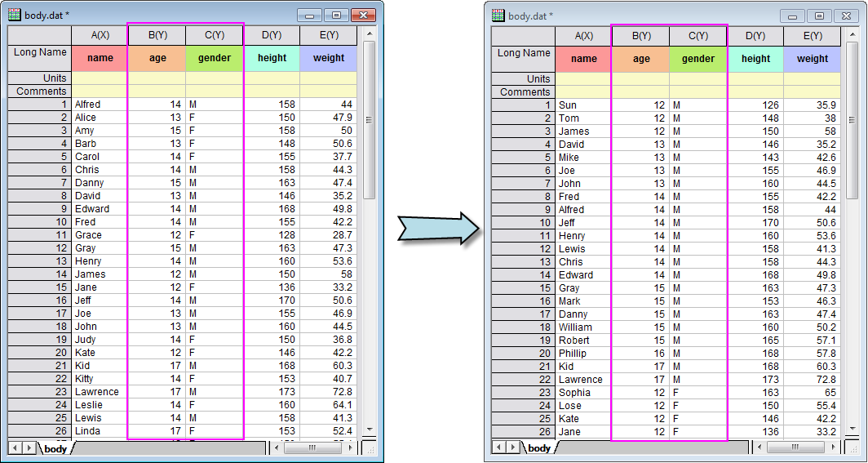This screenshot has height=463, width=868.
Task: Click vertical scrollbar up arrow in right window
Action: (853, 34)
